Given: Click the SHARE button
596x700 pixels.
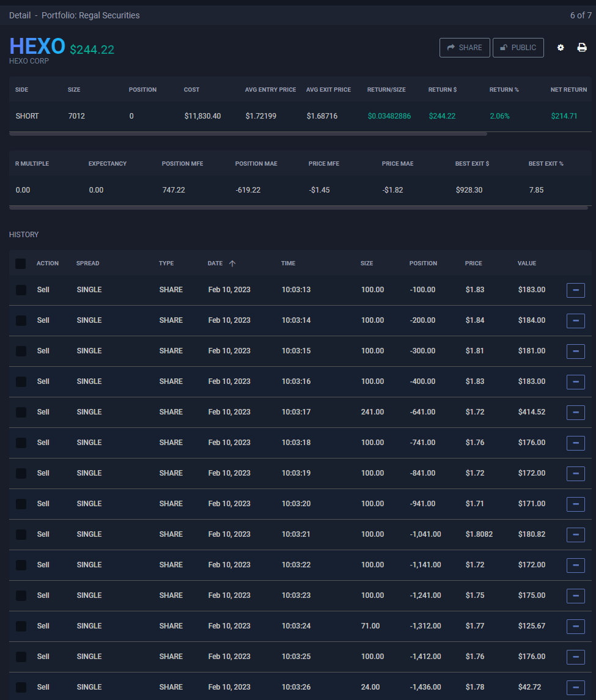Looking at the screenshot, I should coord(465,47).
